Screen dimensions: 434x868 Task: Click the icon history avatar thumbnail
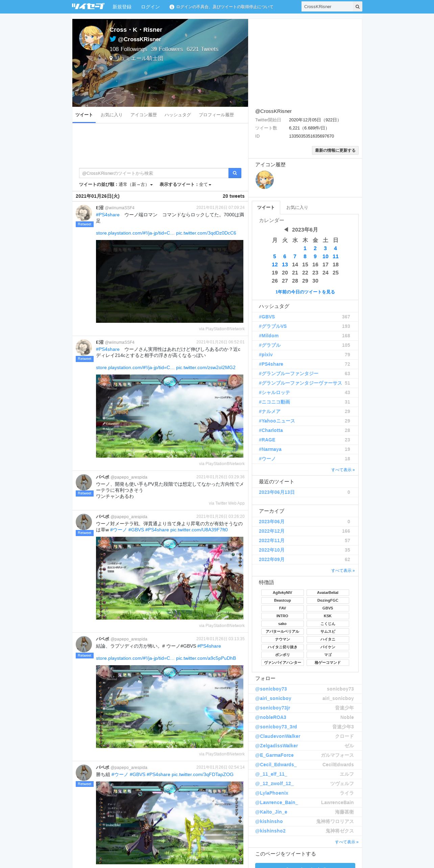coord(265,179)
